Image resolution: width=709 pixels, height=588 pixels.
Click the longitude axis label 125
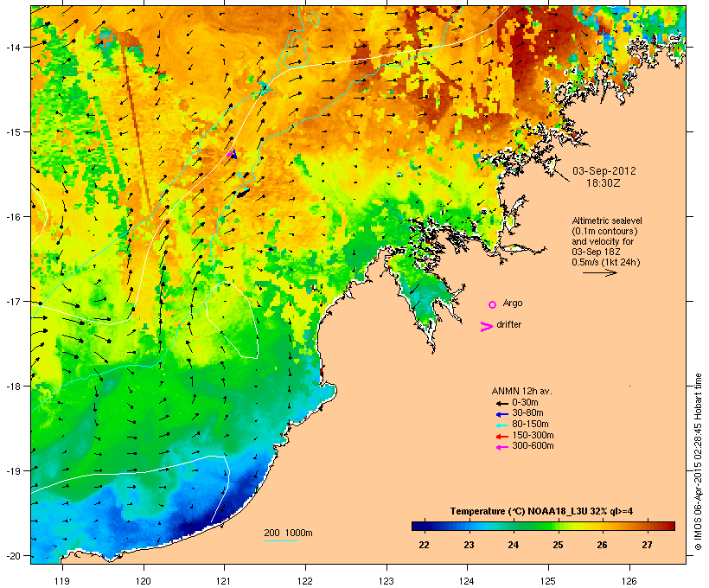(548, 581)
